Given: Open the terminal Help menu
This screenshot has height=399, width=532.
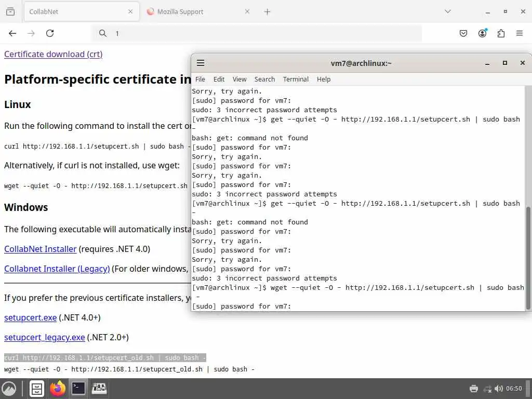Looking at the screenshot, I should (x=324, y=79).
